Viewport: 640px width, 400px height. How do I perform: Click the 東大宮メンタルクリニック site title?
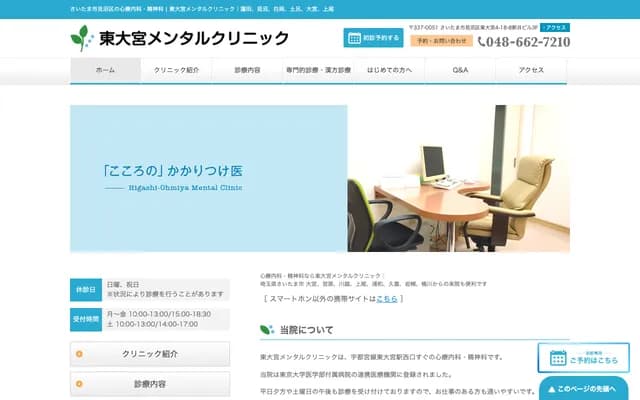coord(194,38)
